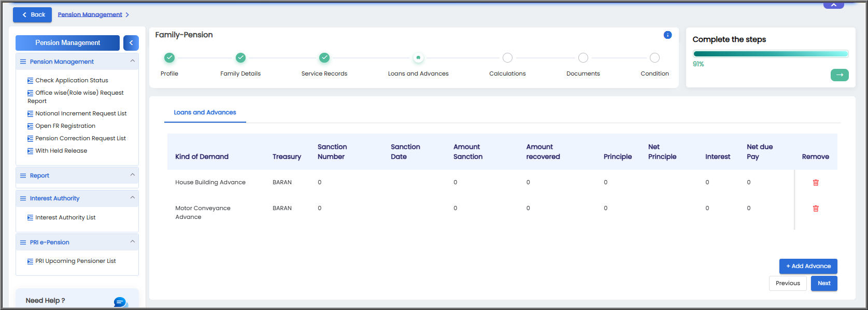Click the Sanction Number column header

[332, 152]
